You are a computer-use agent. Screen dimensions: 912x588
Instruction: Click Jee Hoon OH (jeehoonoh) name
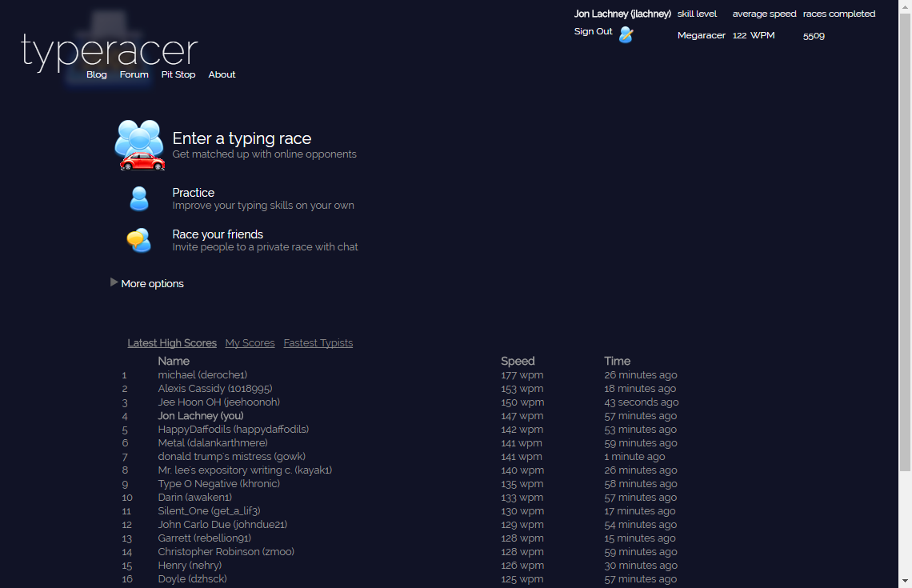(218, 402)
